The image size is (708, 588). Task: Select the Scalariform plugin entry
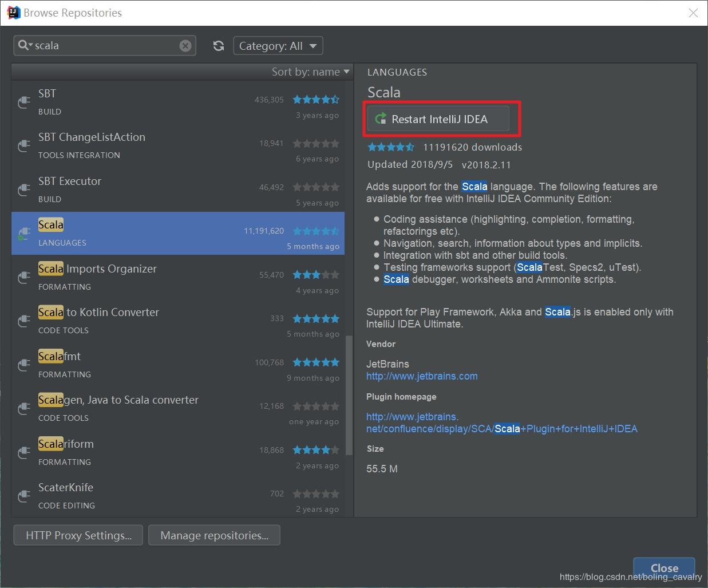pos(66,444)
